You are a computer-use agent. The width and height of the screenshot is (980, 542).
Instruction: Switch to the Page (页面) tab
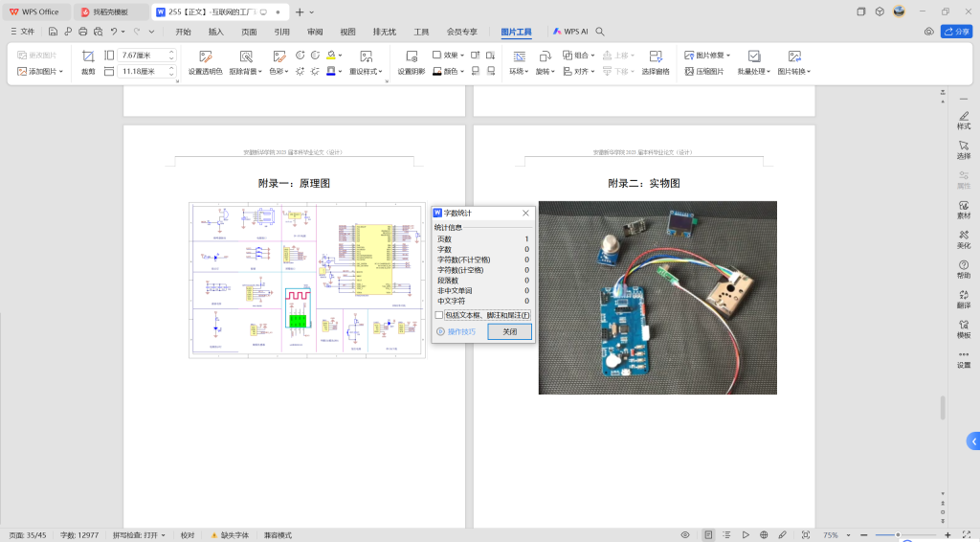coord(249,32)
